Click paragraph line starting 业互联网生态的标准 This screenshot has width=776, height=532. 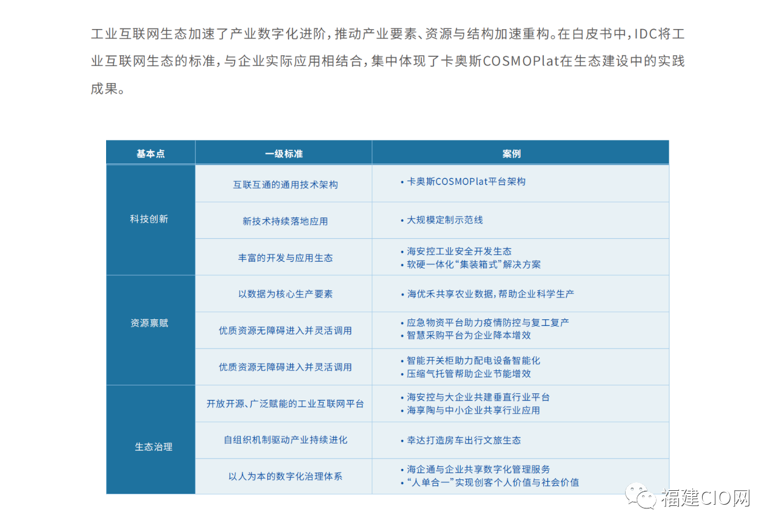coord(388,62)
